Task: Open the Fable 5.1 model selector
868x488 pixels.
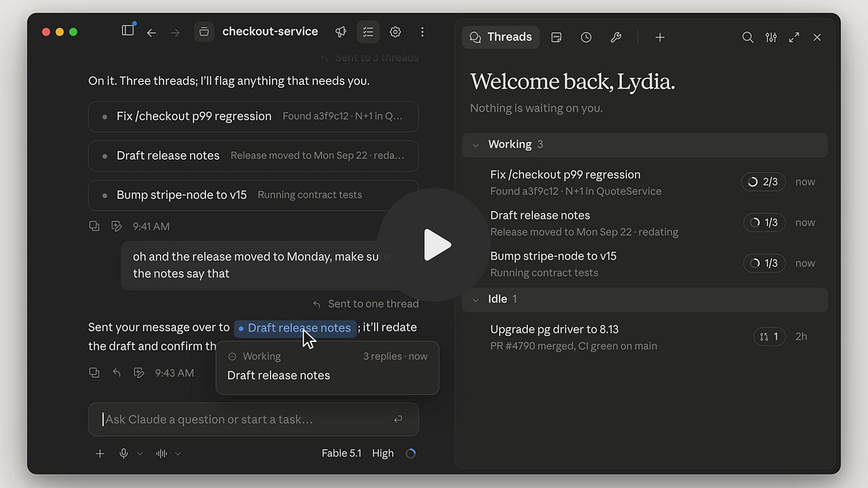Action: (x=341, y=453)
